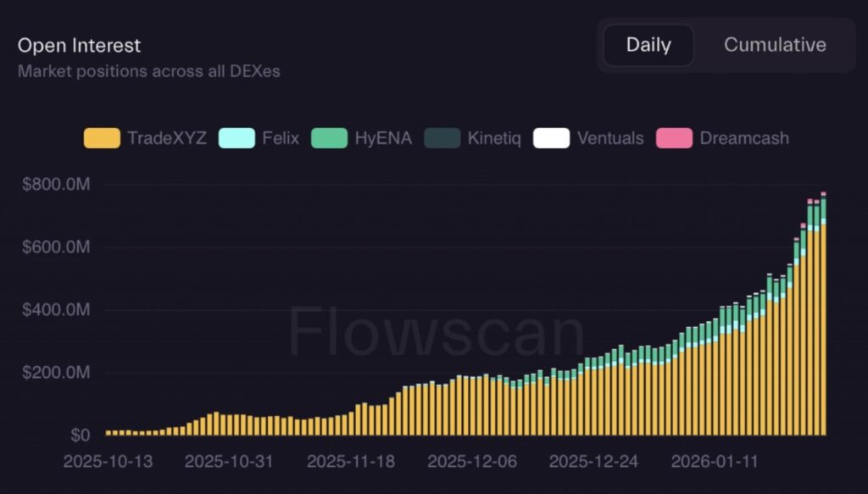868x494 pixels.
Task: Hide the Felix series via its label
Action: pos(281,138)
